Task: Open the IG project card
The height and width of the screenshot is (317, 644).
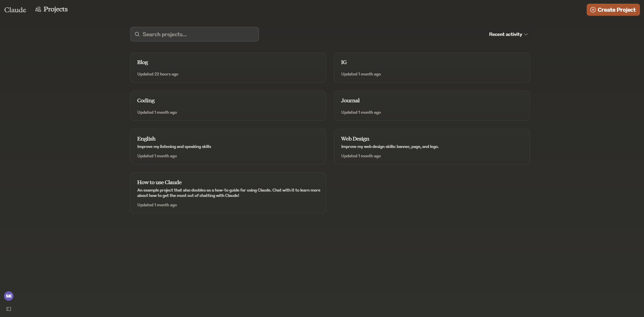Action: (x=432, y=67)
